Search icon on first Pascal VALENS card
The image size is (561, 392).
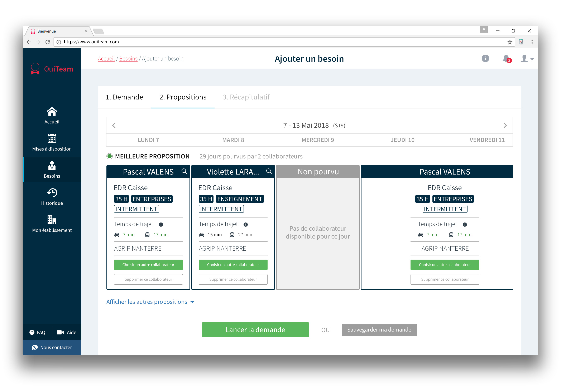click(x=184, y=171)
